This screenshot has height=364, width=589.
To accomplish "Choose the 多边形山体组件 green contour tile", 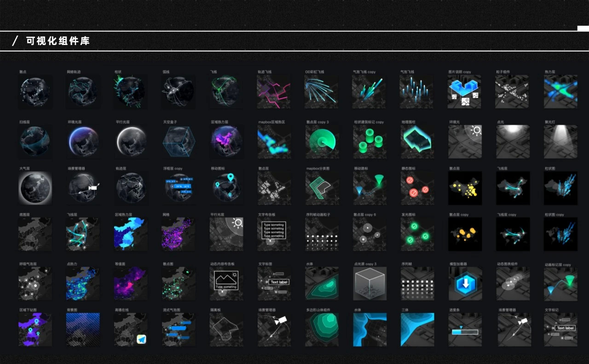I will tap(321, 330).
